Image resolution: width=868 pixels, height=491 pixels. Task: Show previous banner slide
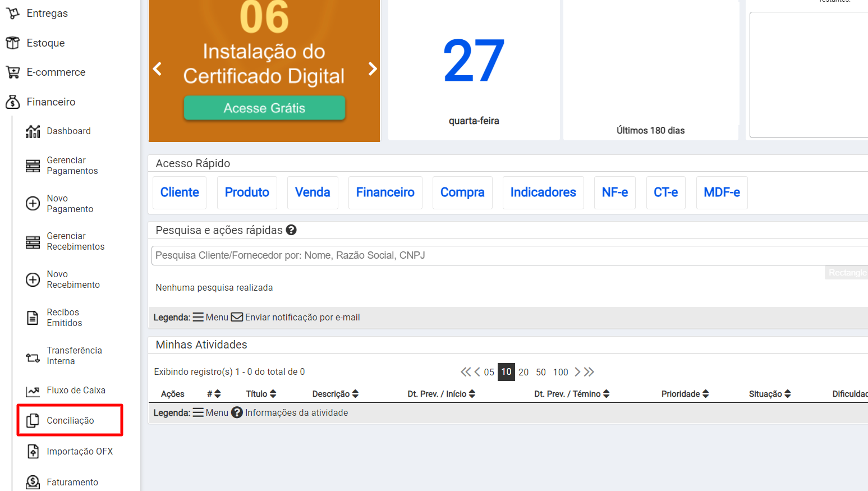tap(158, 68)
